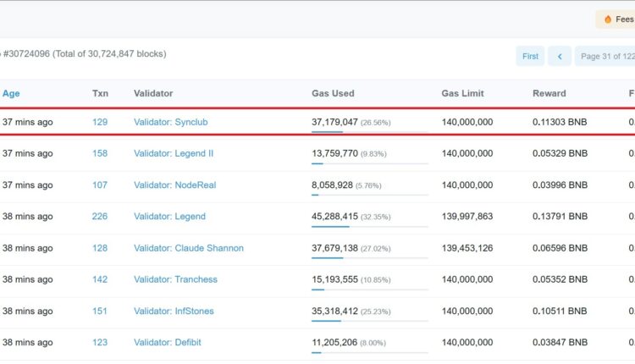Viewport: 635px width, 364px height.
Task: Open Validator: Tranchess link
Action: pos(175,279)
